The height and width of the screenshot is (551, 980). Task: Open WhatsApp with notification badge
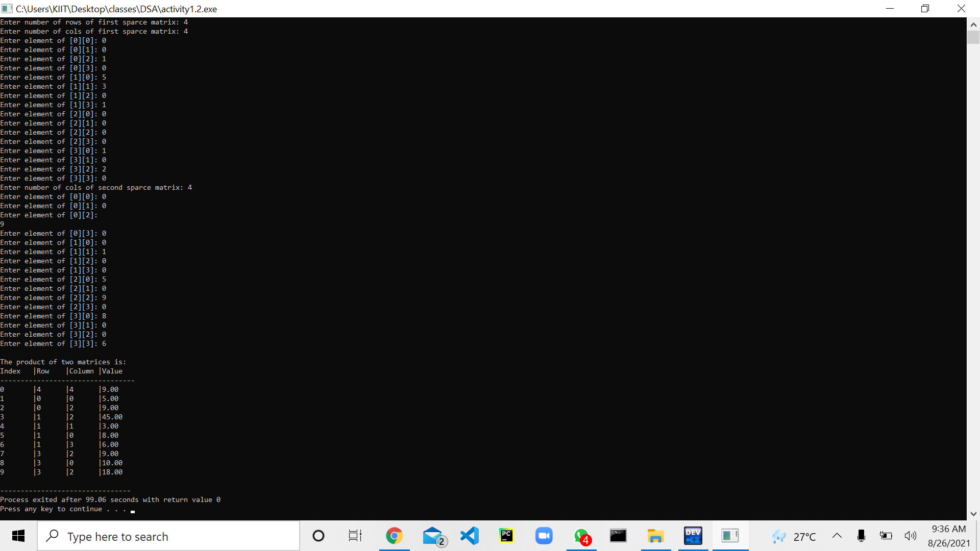[582, 536]
